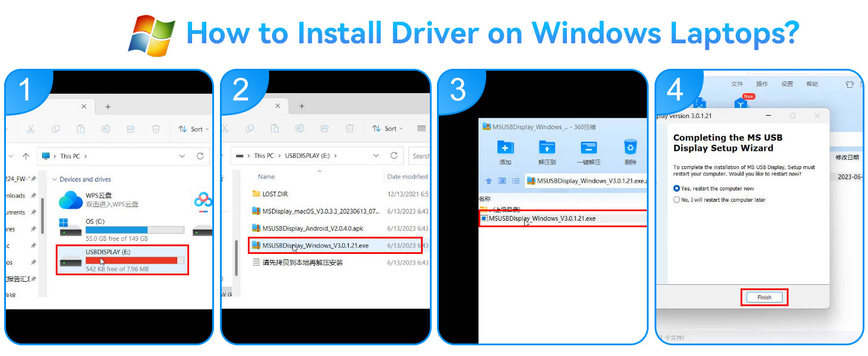Select the LOST.DIR folder

point(275,193)
